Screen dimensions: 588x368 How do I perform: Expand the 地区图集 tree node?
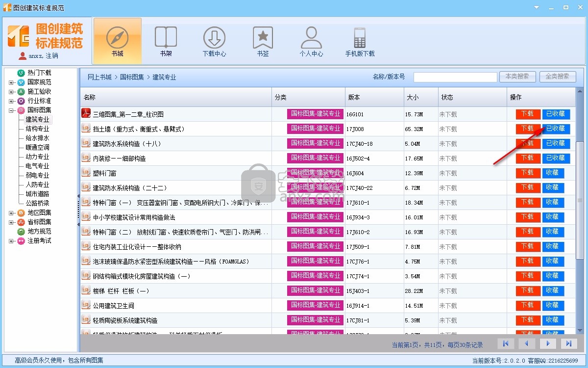tap(11, 213)
